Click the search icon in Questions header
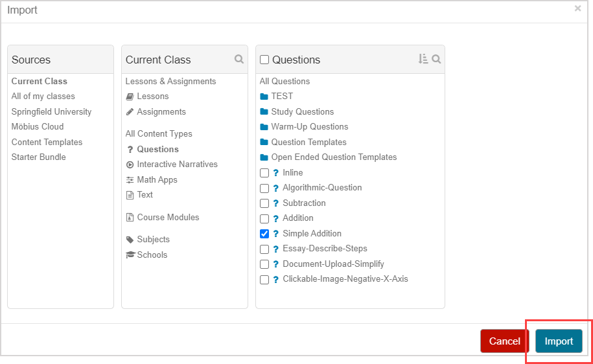The image size is (593, 364). point(437,59)
